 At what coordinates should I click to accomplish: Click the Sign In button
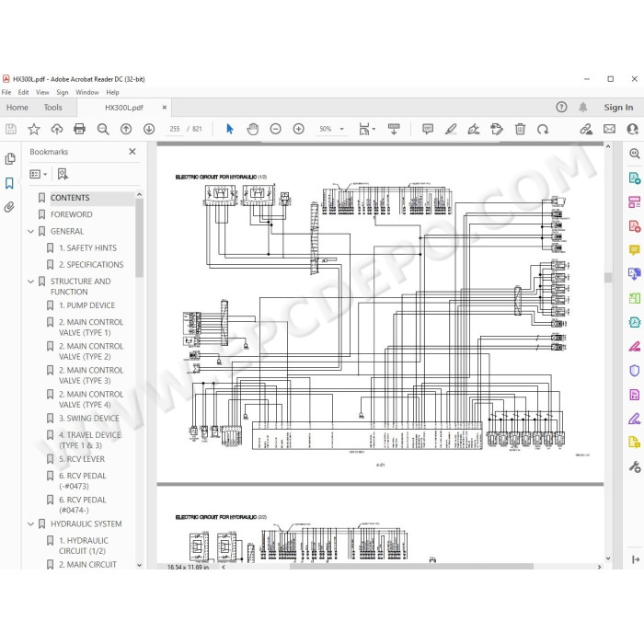pyautogui.click(x=618, y=108)
